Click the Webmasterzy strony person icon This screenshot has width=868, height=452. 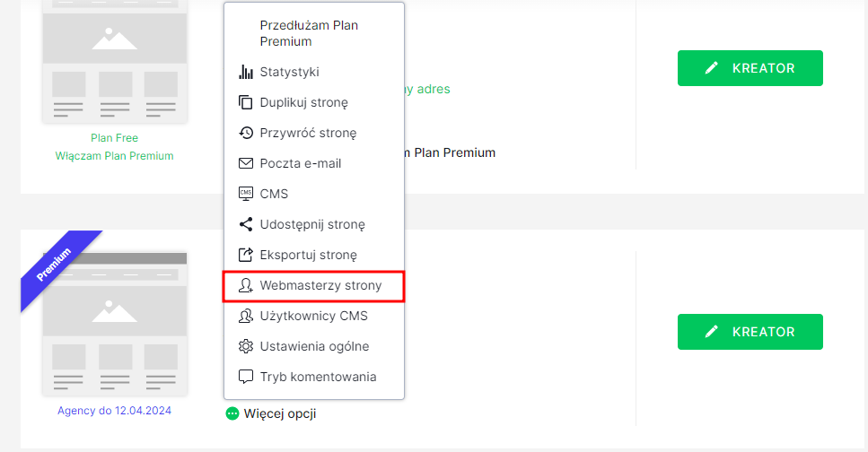click(x=246, y=285)
